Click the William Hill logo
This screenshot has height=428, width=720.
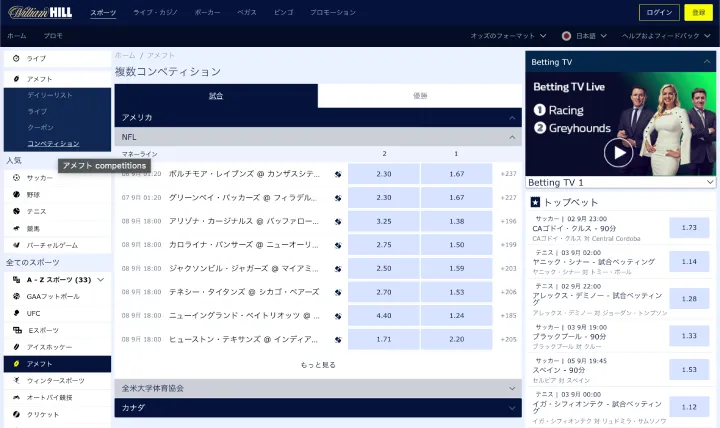tap(40, 12)
